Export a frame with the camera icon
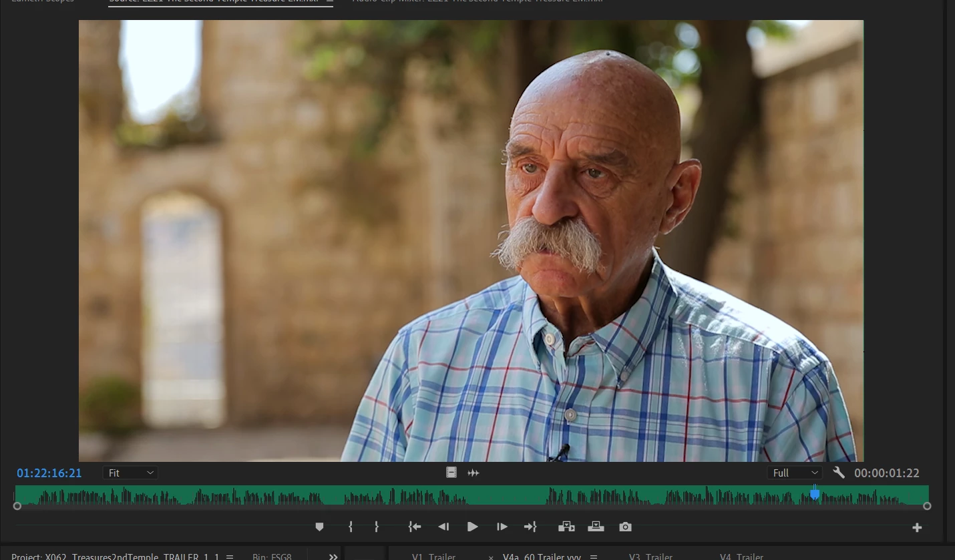 [x=625, y=527]
